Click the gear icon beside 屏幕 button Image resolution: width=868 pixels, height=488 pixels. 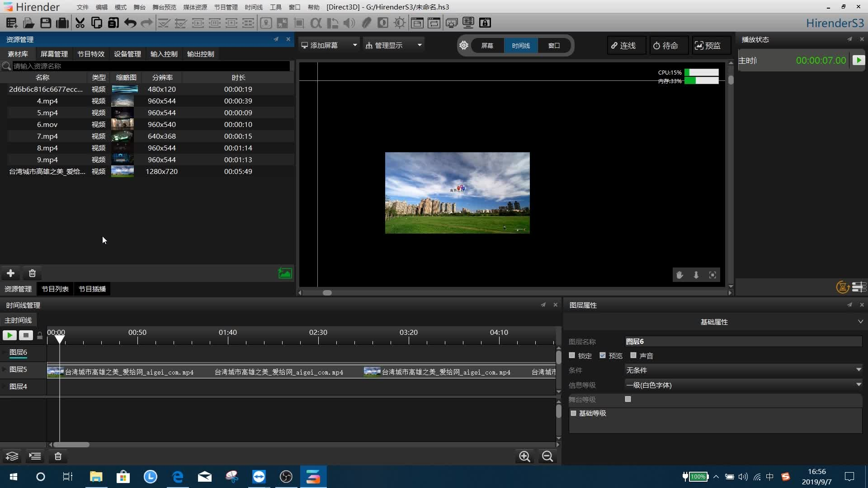click(x=464, y=45)
